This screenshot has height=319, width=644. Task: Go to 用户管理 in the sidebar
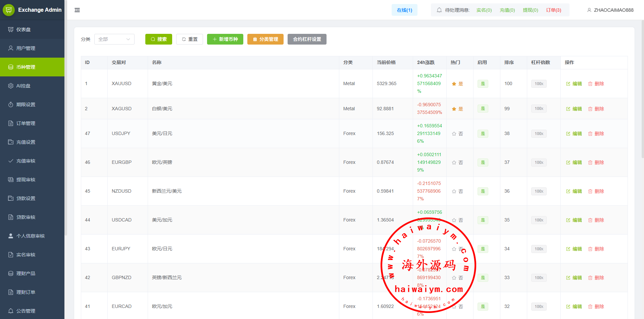26,48
